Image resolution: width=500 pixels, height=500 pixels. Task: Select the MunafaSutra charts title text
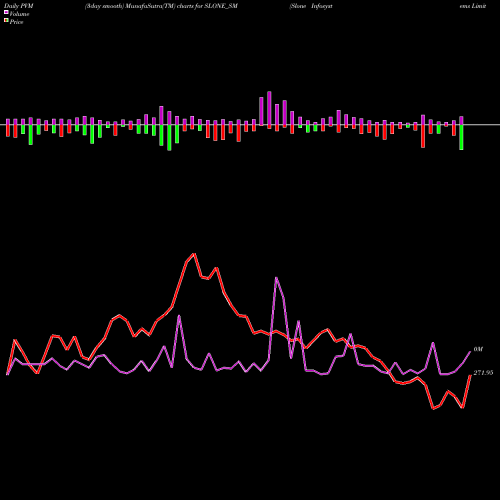(161, 6)
